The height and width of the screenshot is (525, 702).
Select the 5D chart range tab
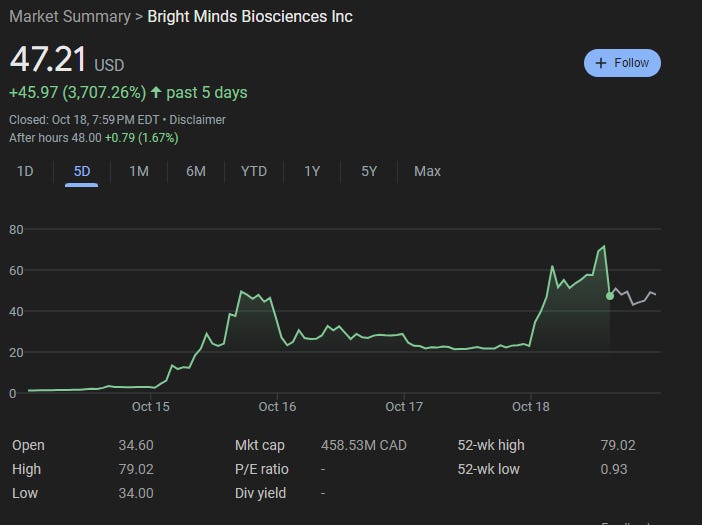point(82,171)
